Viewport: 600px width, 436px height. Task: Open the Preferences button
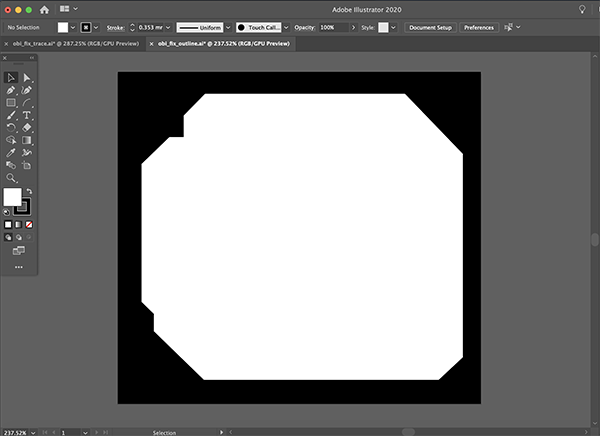(479, 28)
